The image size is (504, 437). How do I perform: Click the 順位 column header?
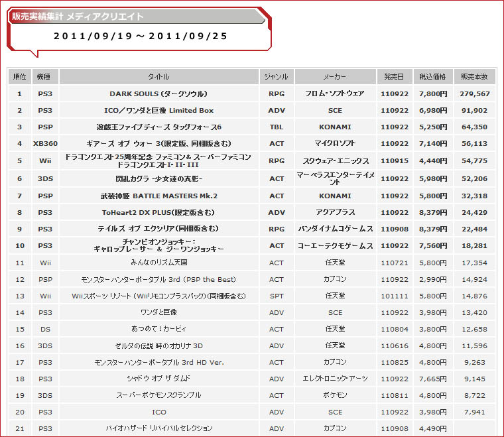coord(20,76)
